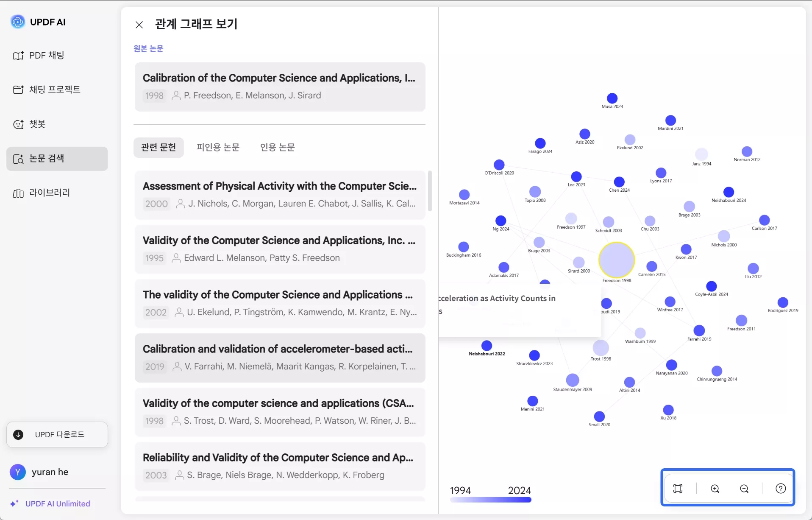Select the Lee 2023 graph node
Image resolution: width=812 pixels, height=520 pixels.
pos(576,176)
